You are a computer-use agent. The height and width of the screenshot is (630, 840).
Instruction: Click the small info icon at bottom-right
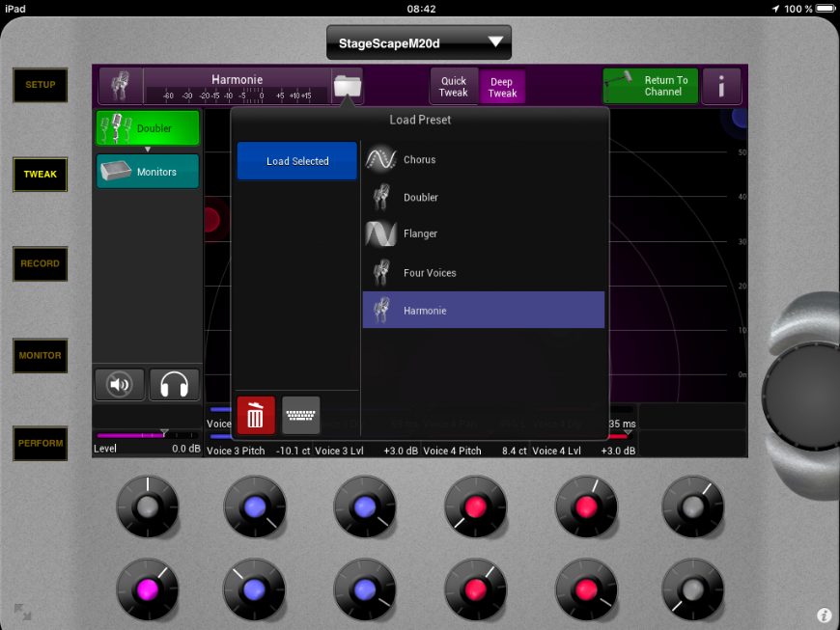[x=824, y=615]
